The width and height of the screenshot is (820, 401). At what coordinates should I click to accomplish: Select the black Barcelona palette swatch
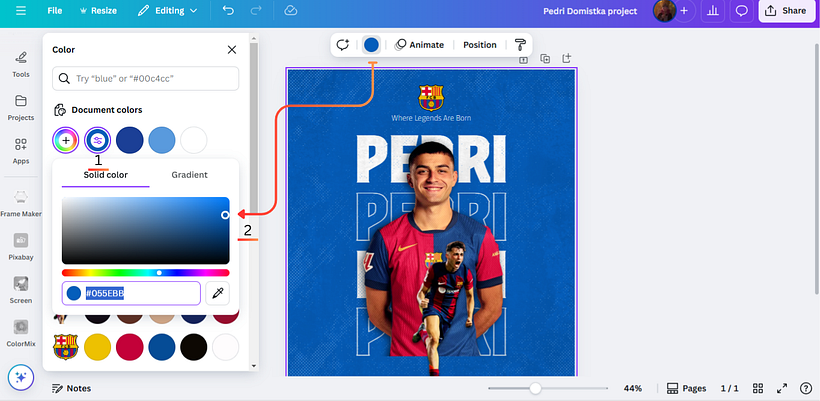(x=193, y=347)
